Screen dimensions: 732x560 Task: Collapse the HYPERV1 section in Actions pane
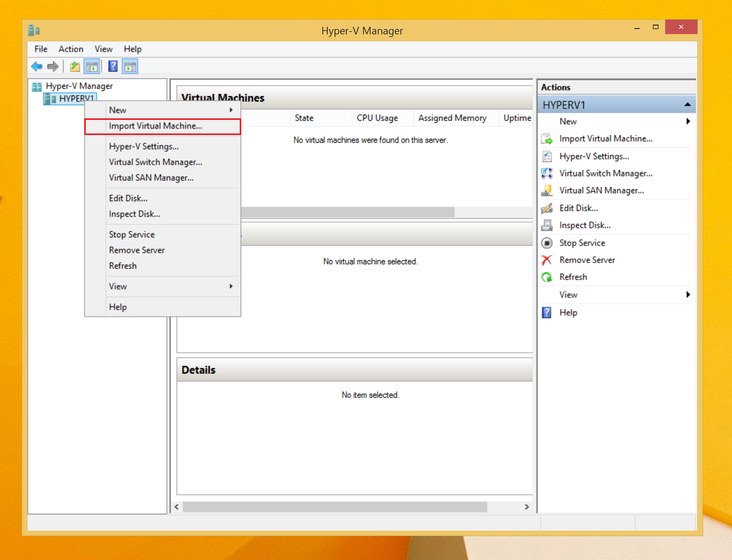[687, 105]
